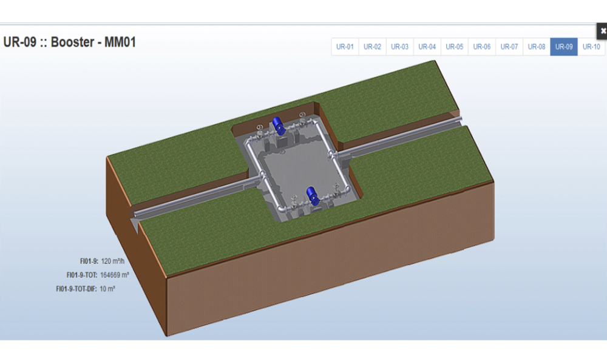Switch to tab UR-07
Screen dimensions: 607x364
(509, 47)
